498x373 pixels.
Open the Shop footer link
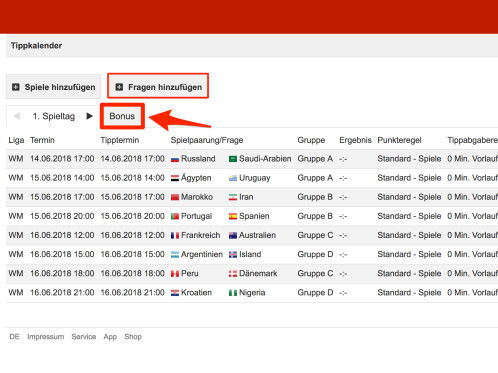point(133,337)
